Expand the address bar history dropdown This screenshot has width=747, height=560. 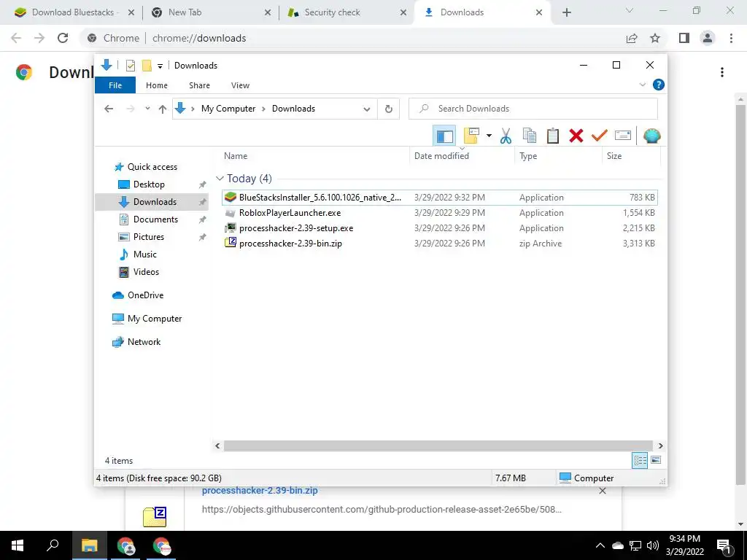(x=367, y=109)
